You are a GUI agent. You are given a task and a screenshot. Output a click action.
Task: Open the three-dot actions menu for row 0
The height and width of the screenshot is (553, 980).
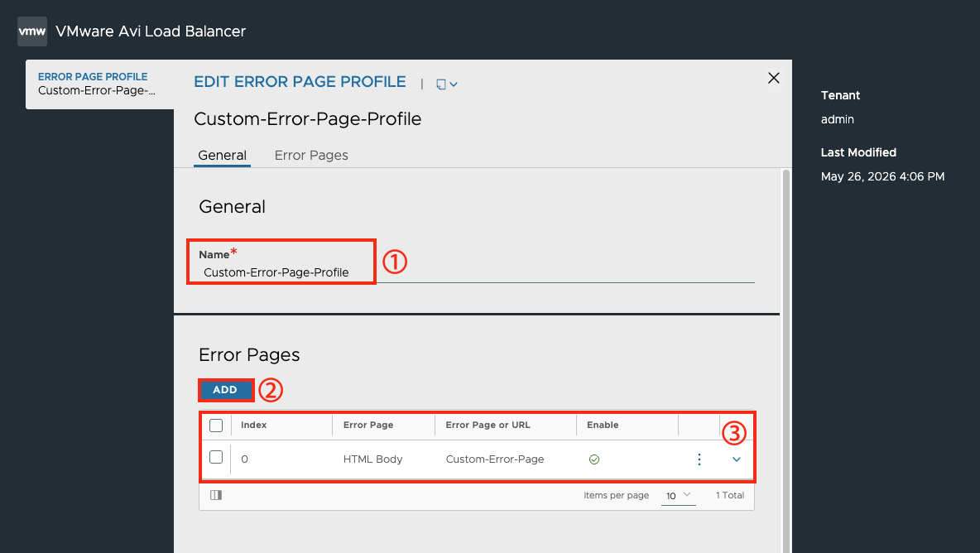tap(699, 459)
